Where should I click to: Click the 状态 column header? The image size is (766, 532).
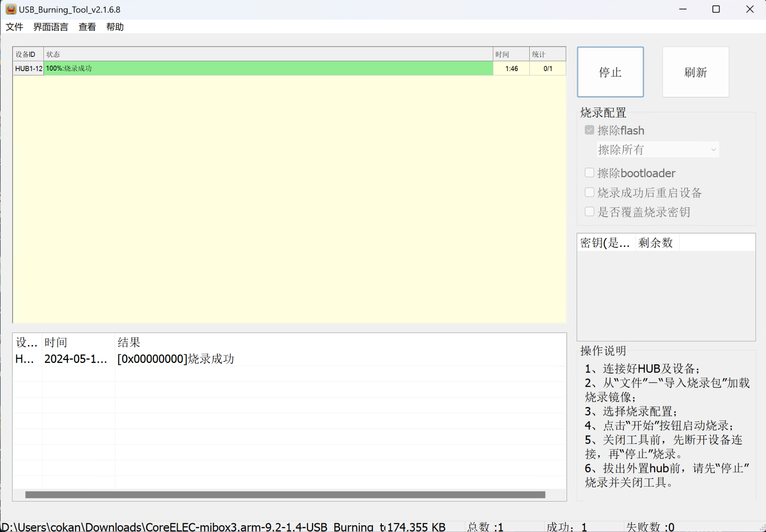coord(268,54)
